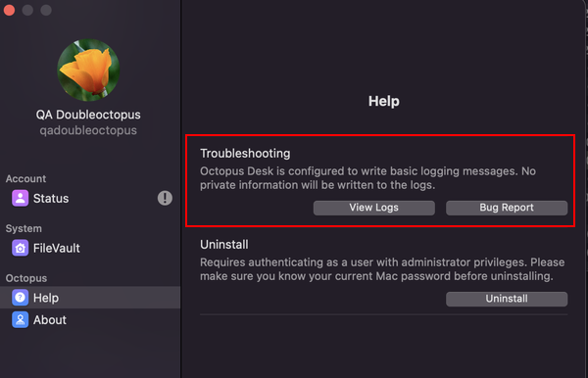Click the exclamation warning badge beside Status
This screenshot has width=588, height=378.
(165, 198)
